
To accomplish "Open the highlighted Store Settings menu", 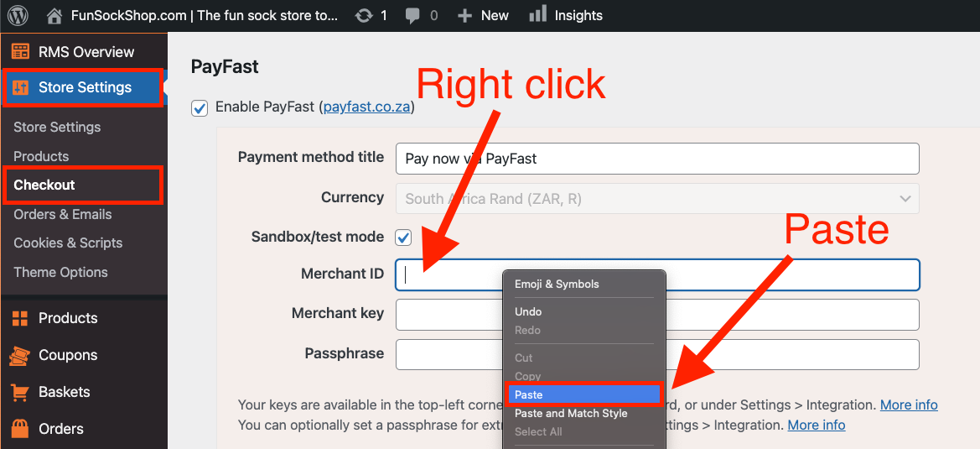I will pos(83,87).
